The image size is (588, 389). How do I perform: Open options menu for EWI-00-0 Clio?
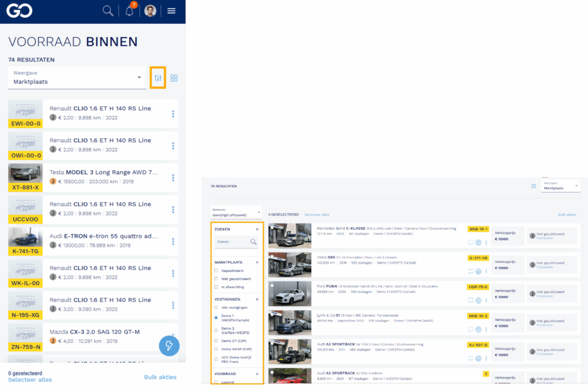(x=173, y=114)
